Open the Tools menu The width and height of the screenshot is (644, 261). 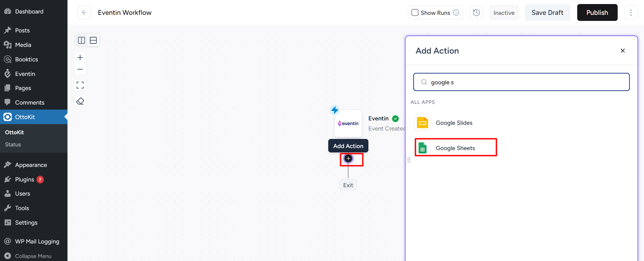tap(34, 208)
